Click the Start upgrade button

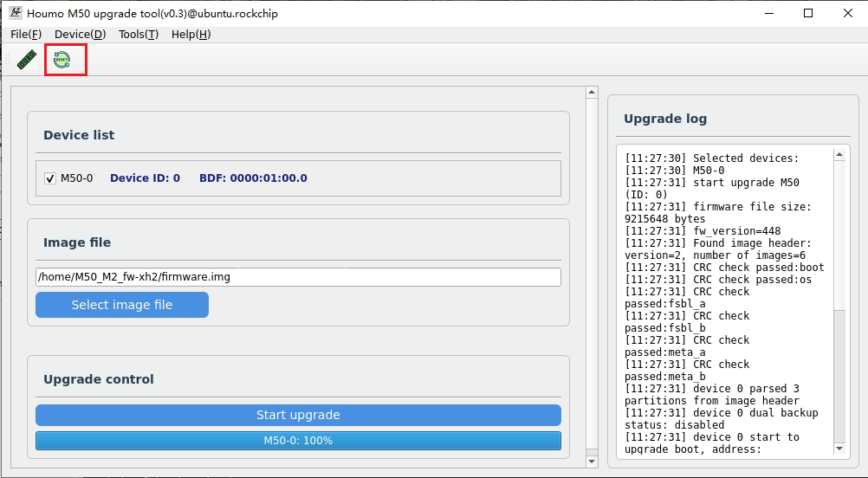click(298, 415)
